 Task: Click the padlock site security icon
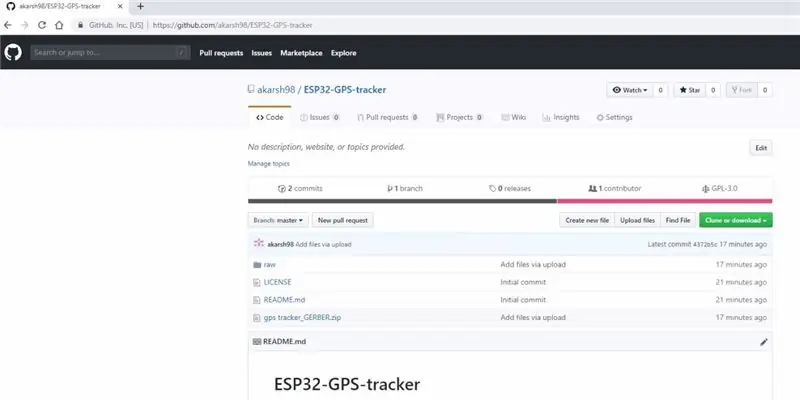point(80,25)
